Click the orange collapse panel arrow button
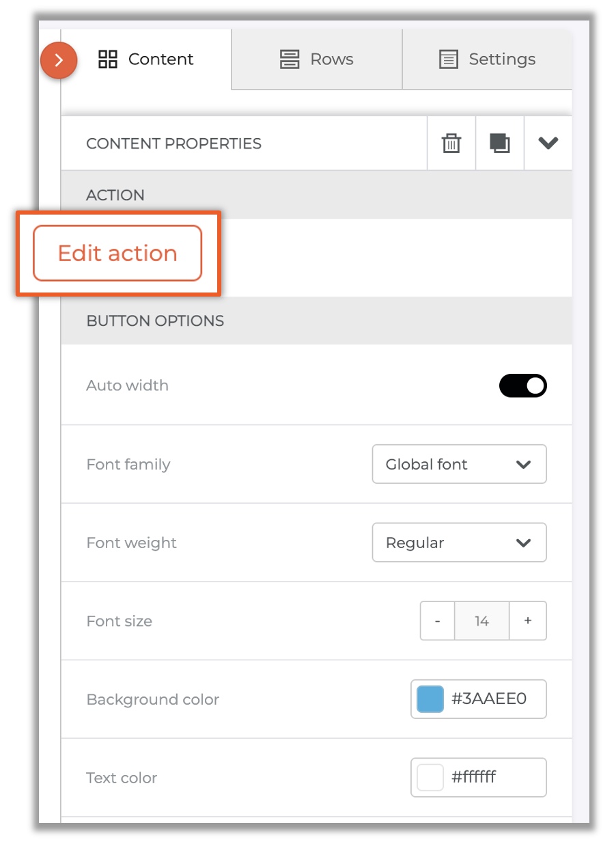 tap(59, 60)
